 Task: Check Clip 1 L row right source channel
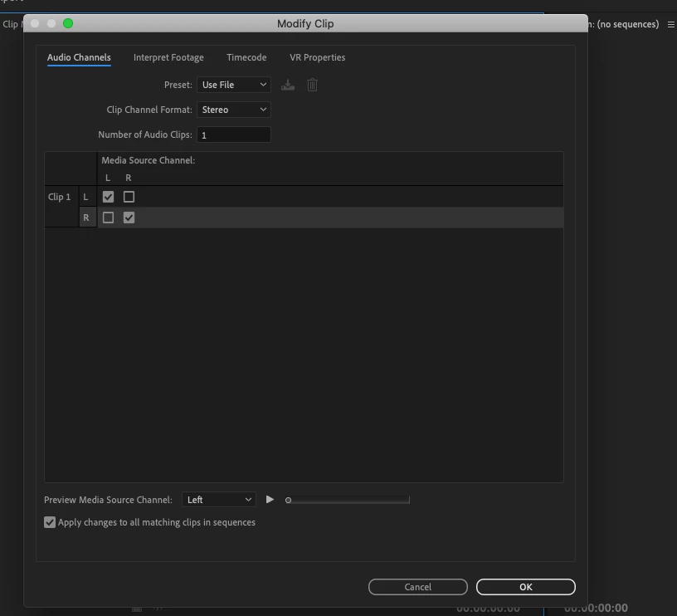coord(129,197)
